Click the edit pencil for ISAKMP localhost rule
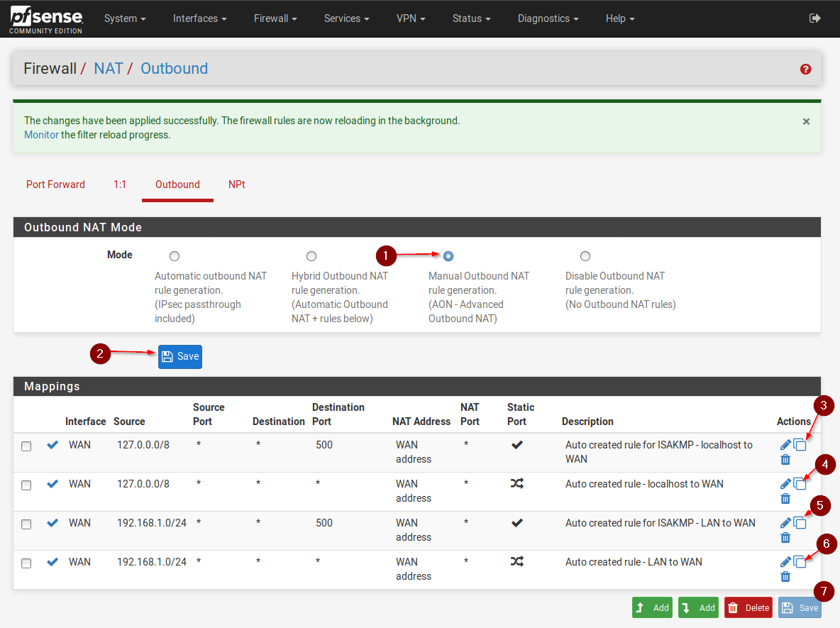This screenshot has width=840, height=628. point(785,445)
